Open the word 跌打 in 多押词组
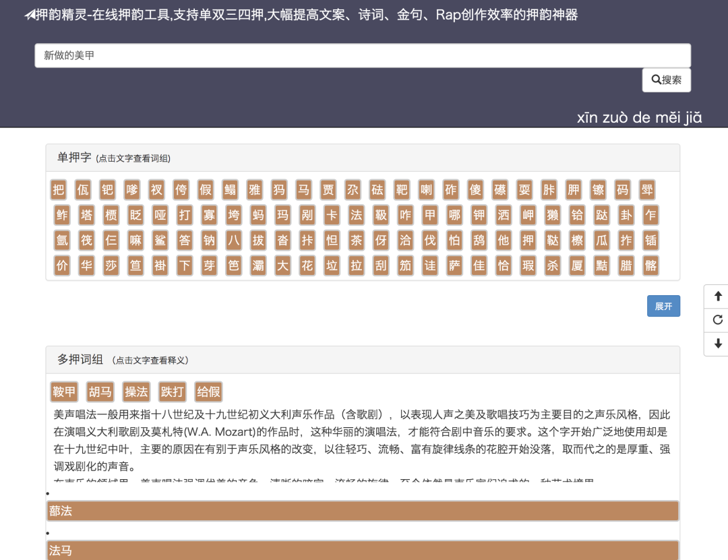 click(x=173, y=391)
